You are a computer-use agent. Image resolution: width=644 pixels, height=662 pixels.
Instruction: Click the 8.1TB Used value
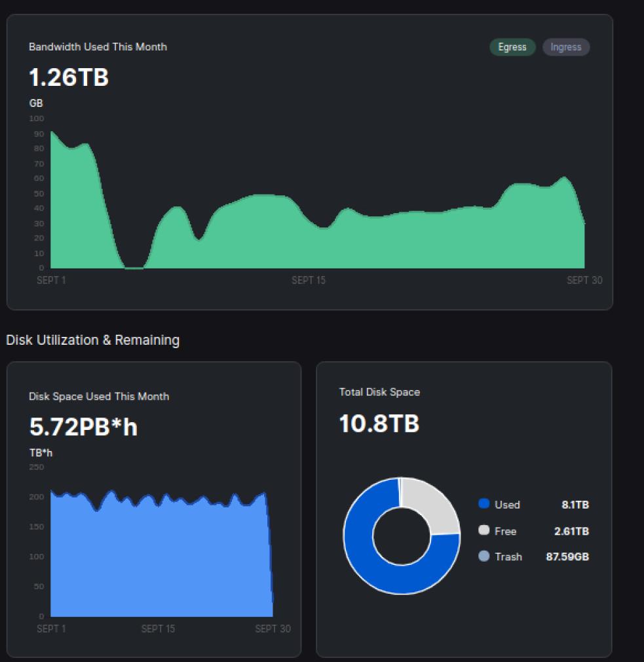click(575, 505)
